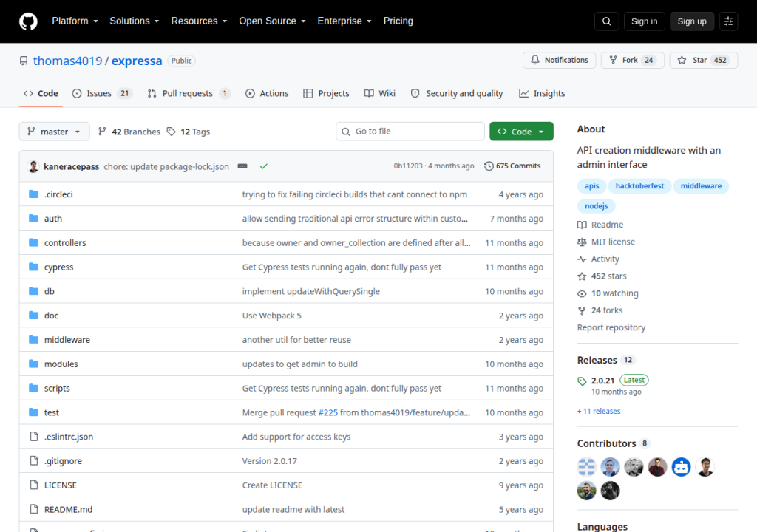Viewport: 757px width, 532px height.
Task: Select the Code tab
Action: pyautogui.click(x=41, y=94)
